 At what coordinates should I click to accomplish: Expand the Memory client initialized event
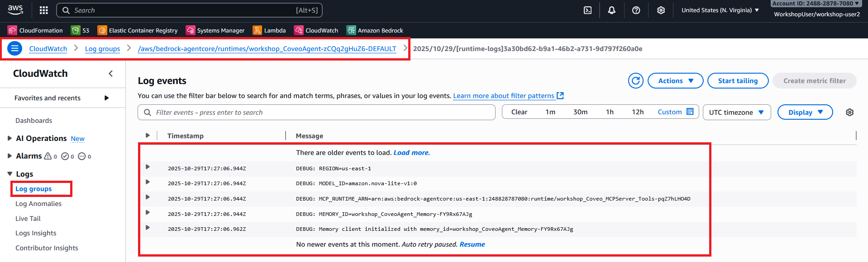148,228
